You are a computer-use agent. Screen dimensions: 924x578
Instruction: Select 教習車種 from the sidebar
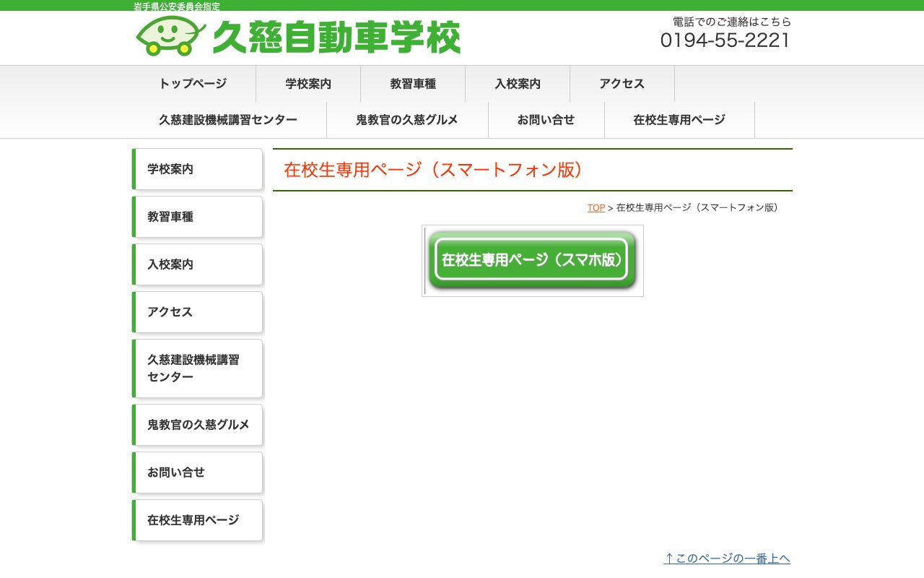(x=196, y=217)
